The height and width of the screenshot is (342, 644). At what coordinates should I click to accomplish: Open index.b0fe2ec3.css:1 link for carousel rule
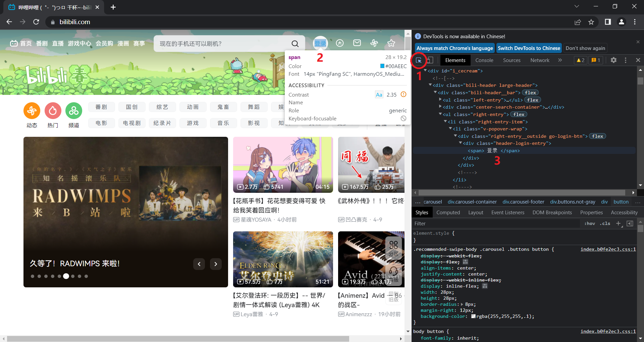pyautogui.click(x=608, y=249)
